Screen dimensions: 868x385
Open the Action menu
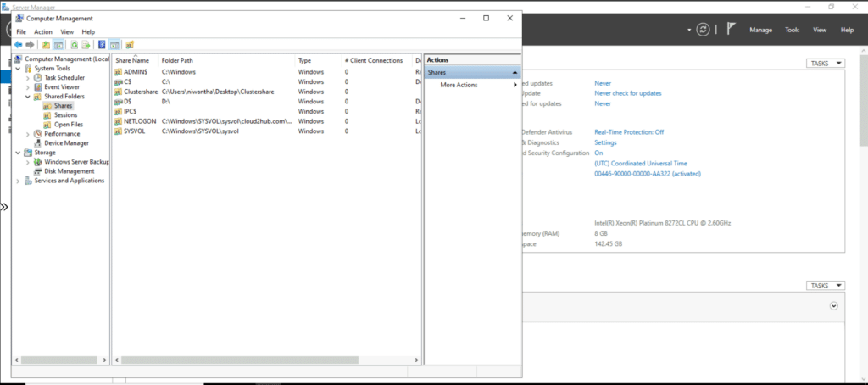click(43, 32)
